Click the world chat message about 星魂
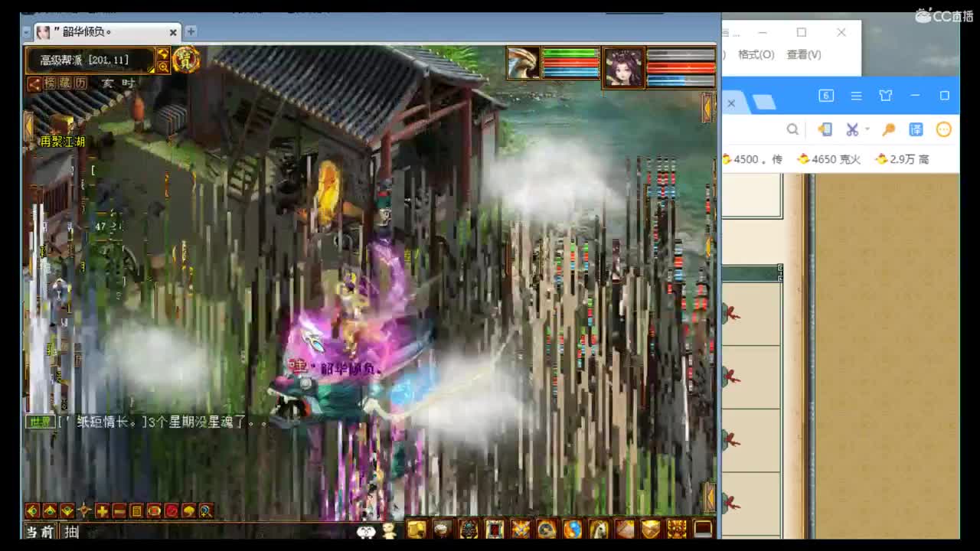 (x=163, y=422)
